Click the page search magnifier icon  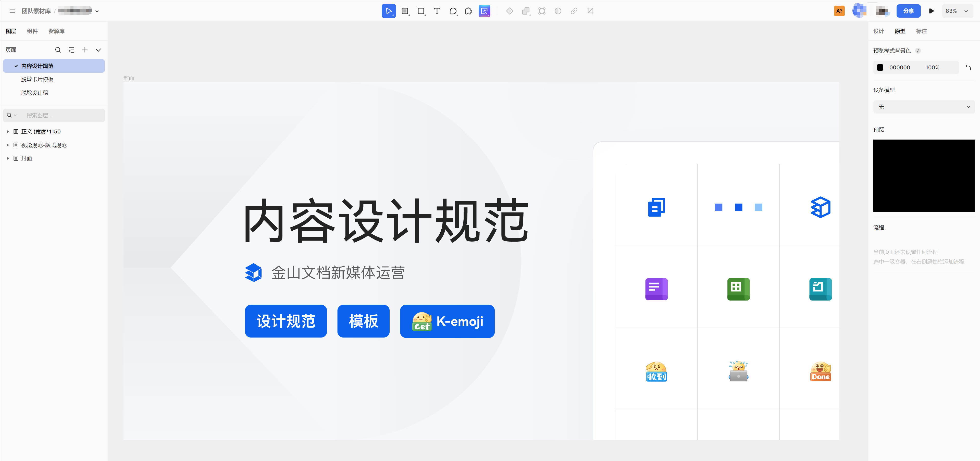coord(58,50)
